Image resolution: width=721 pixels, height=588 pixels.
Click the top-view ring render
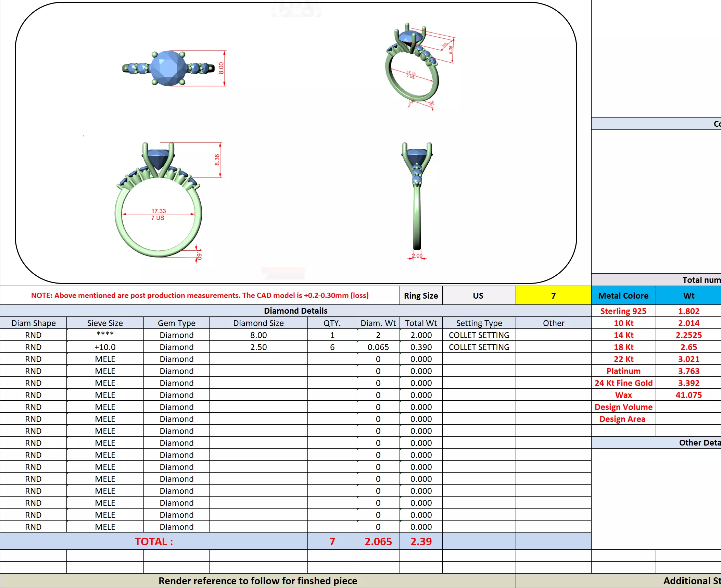coord(169,68)
